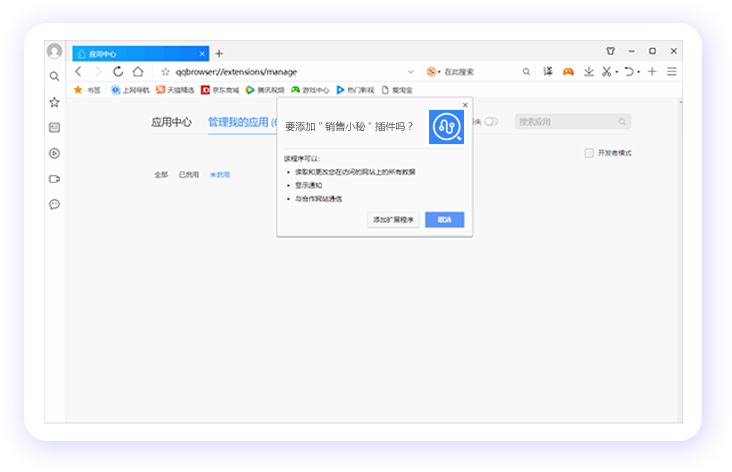
Task: Close the add plugin dialog
Action: coord(465,105)
